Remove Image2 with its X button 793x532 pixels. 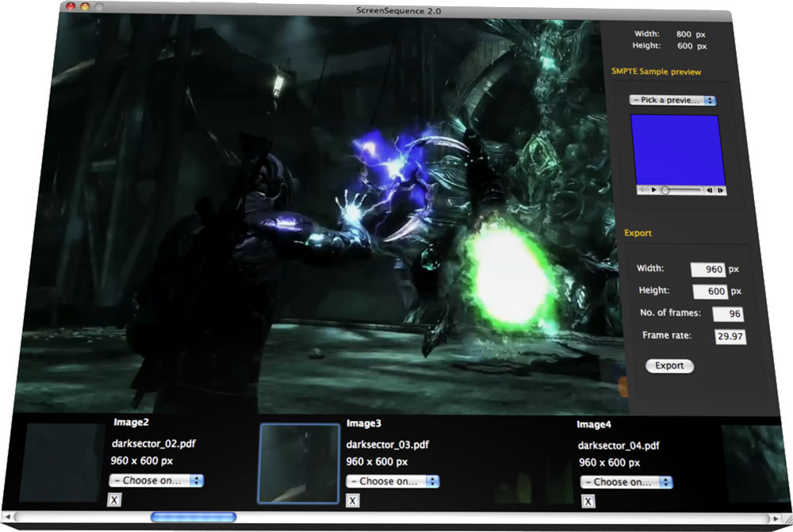pyautogui.click(x=114, y=500)
